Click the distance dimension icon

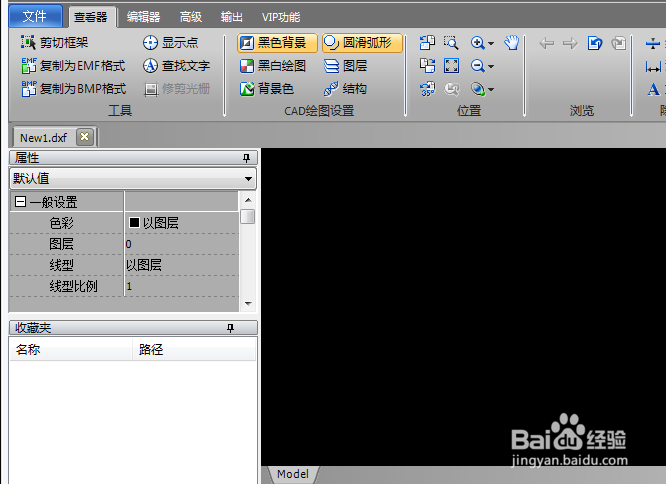point(653,67)
